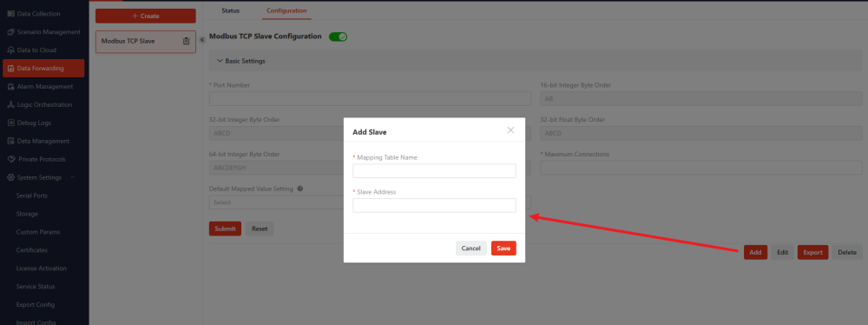
Task: Save the new slave entry
Action: (503, 249)
